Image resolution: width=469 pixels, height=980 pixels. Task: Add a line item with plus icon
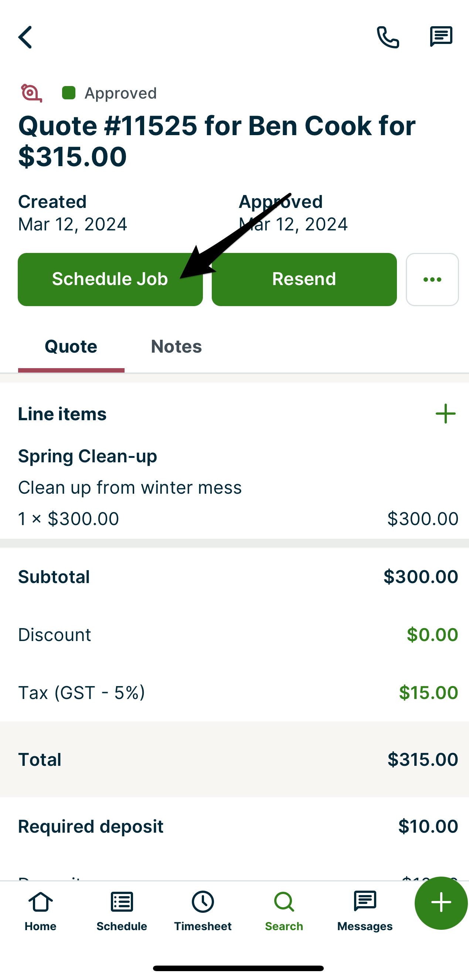pyautogui.click(x=445, y=414)
